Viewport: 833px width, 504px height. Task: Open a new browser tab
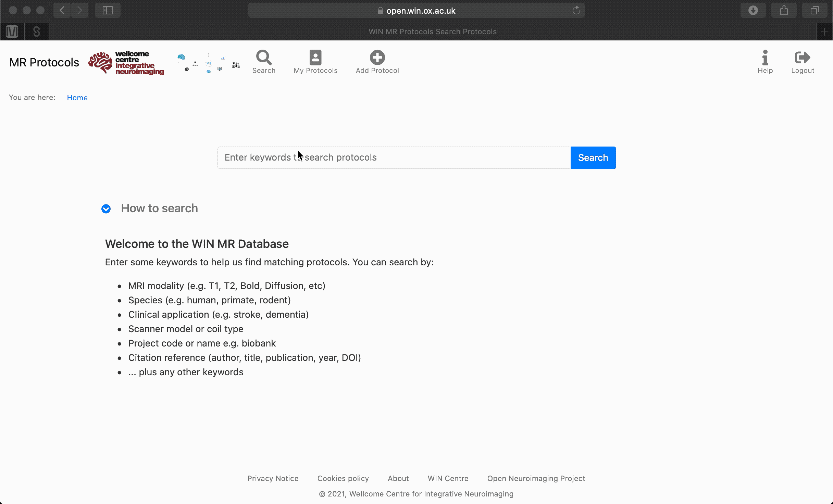(824, 32)
